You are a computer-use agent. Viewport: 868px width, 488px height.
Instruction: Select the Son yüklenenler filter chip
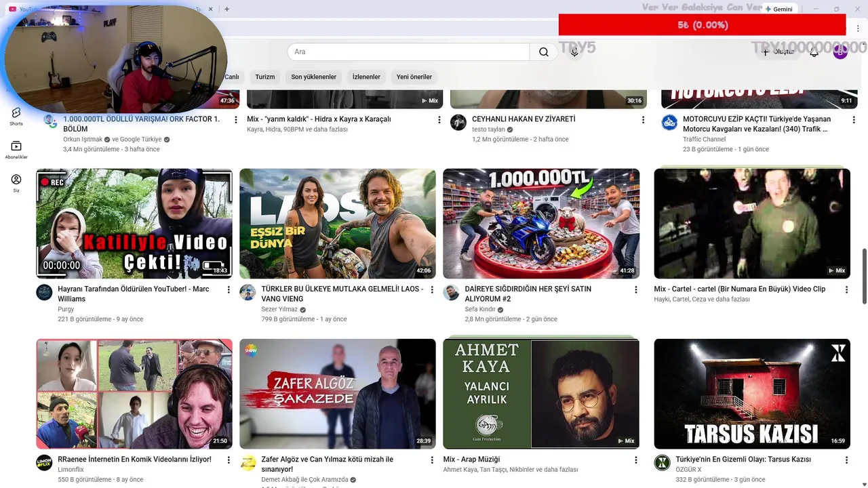[x=314, y=77]
